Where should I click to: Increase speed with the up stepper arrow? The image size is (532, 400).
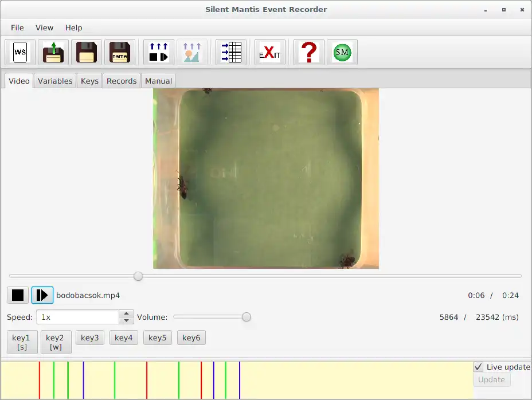126,313
